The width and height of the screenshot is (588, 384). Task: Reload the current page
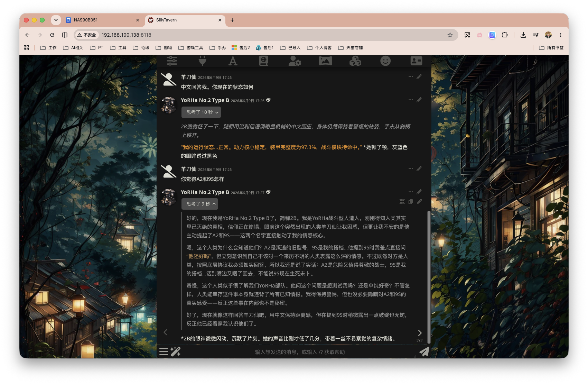click(x=52, y=35)
